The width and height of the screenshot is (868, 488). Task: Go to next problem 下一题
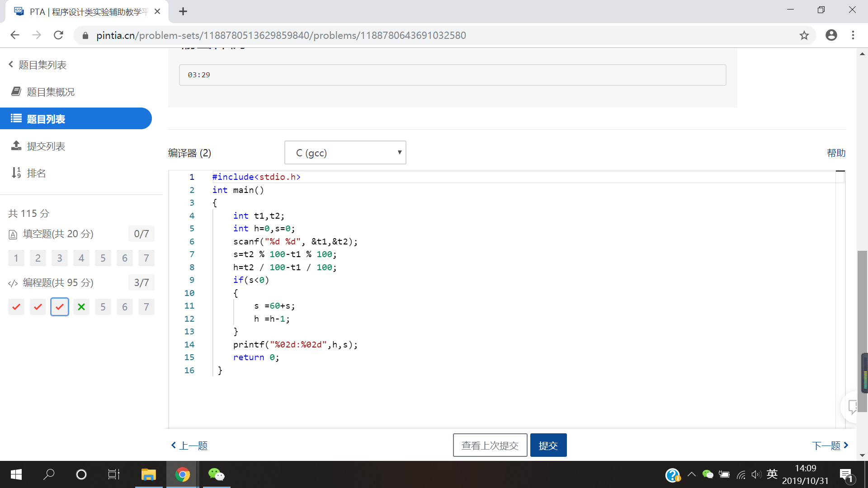pyautogui.click(x=830, y=446)
